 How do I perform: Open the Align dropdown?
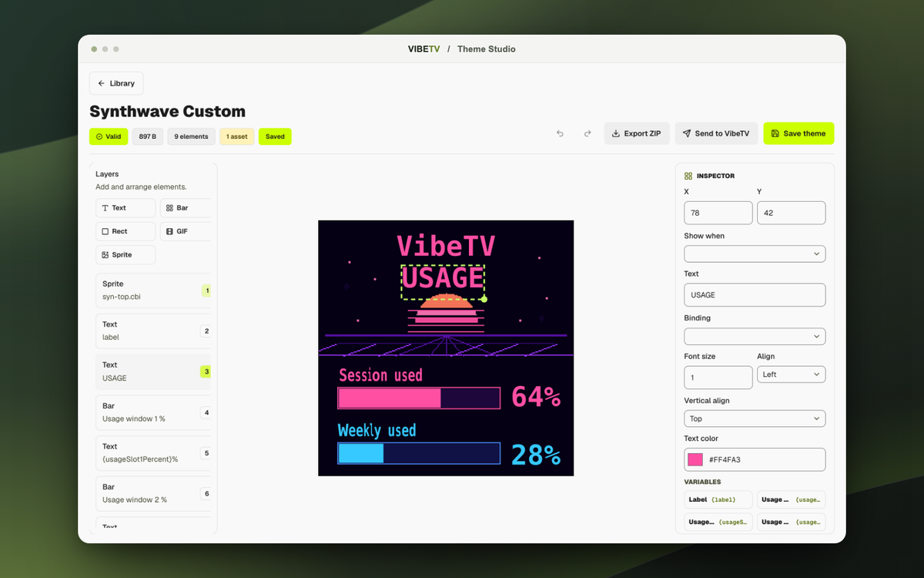point(792,375)
